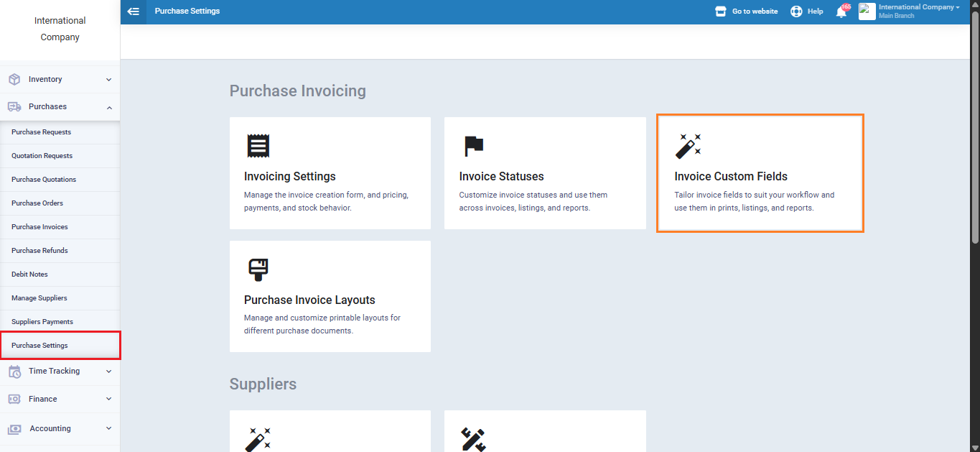The image size is (980, 452).
Task: Expand the Time Tracking menu section
Action: pyautogui.click(x=60, y=371)
